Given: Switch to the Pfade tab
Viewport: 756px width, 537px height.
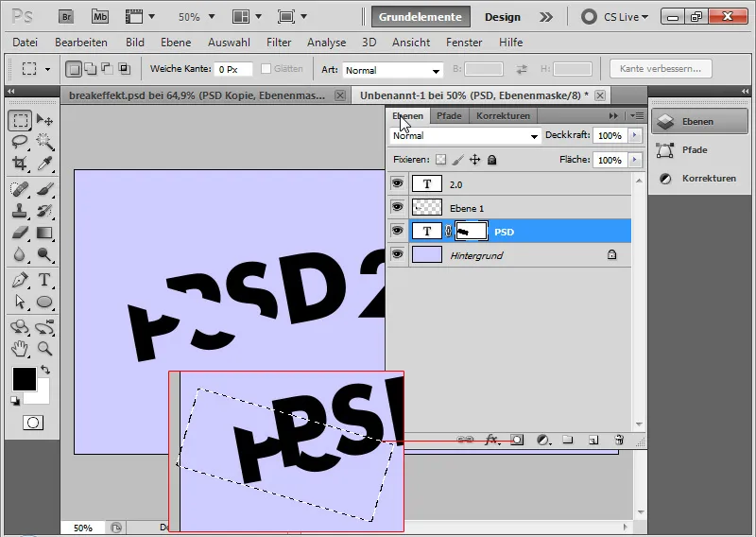Looking at the screenshot, I should click(449, 115).
